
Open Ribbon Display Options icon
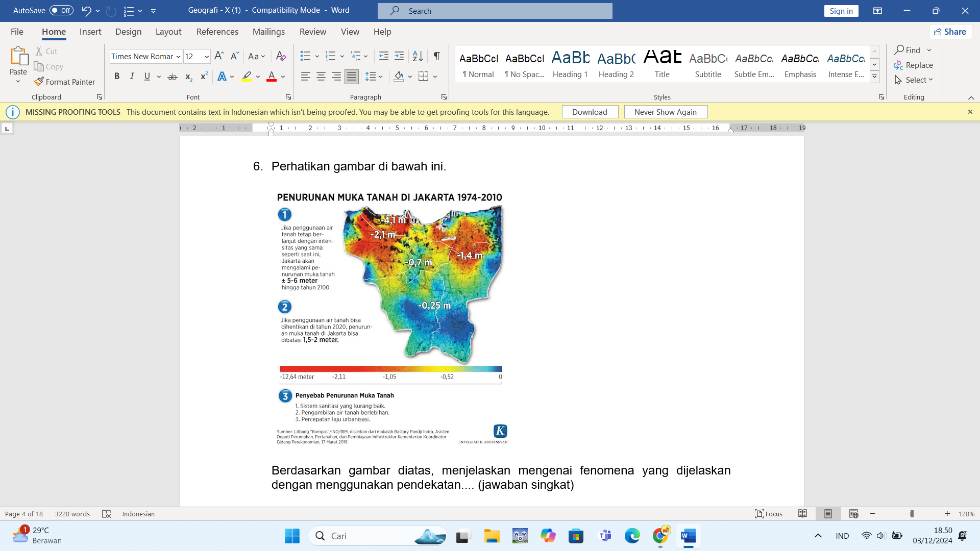[x=877, y=11]
